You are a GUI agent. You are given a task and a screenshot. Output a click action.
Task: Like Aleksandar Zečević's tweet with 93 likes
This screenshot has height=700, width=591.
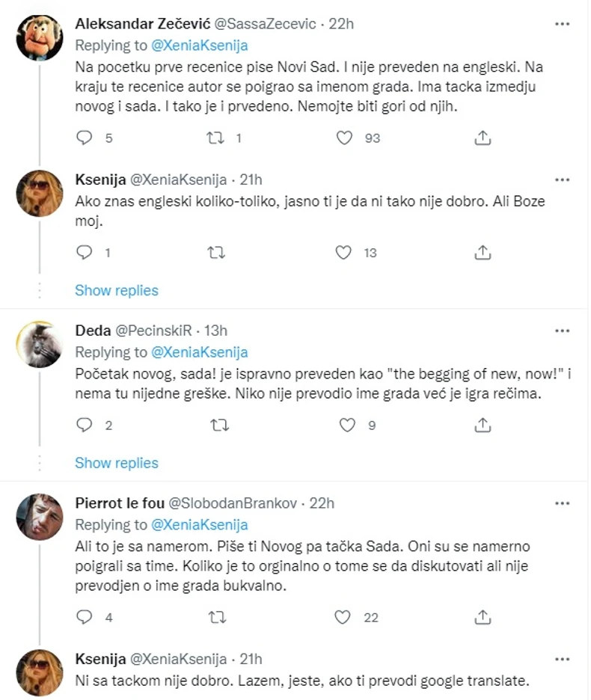coord(344,138)
